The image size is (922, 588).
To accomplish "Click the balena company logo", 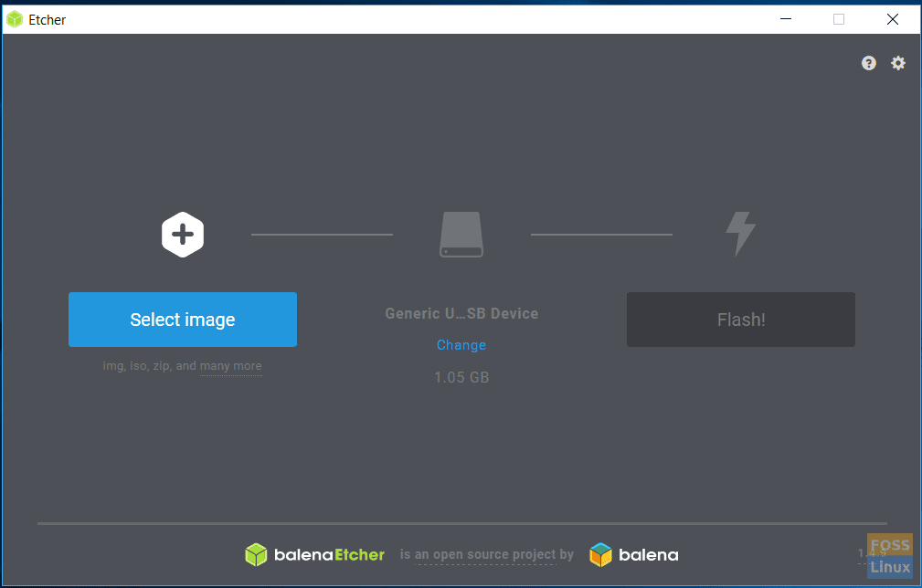I will (634, 554).
